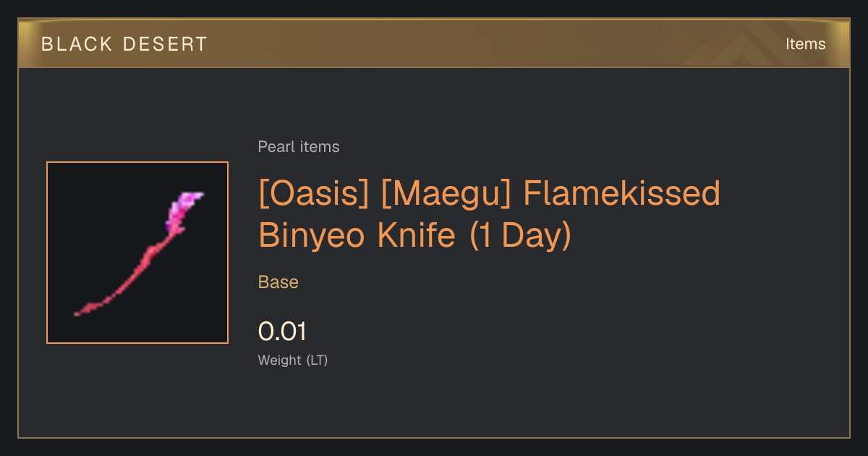Screen dimensions: 868x456
Task: Select the Base grade label
Action: click(x=278, y=282)
